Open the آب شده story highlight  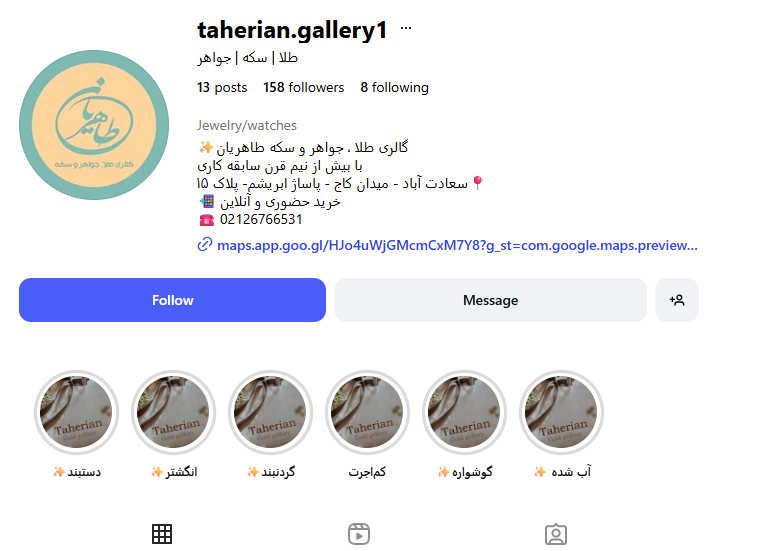coord(561,412)
